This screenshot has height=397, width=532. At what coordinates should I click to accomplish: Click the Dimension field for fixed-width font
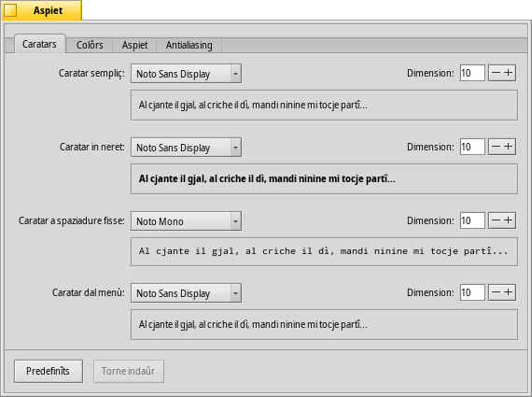[472, 220]
